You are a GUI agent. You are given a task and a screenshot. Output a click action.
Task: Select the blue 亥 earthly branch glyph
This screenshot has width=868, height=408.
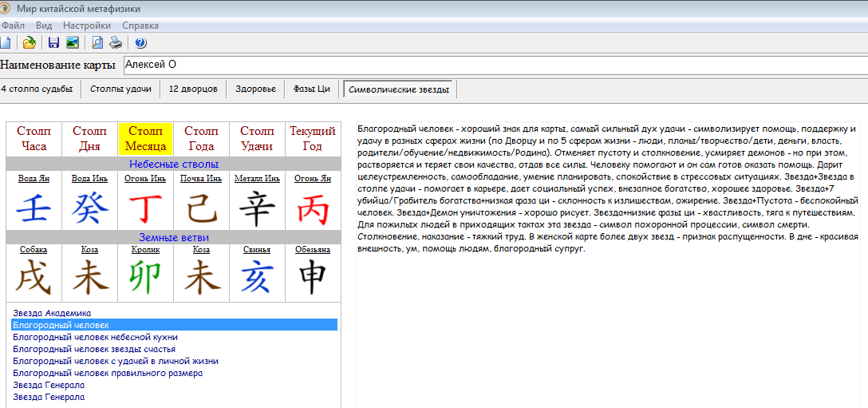(257, 277)
